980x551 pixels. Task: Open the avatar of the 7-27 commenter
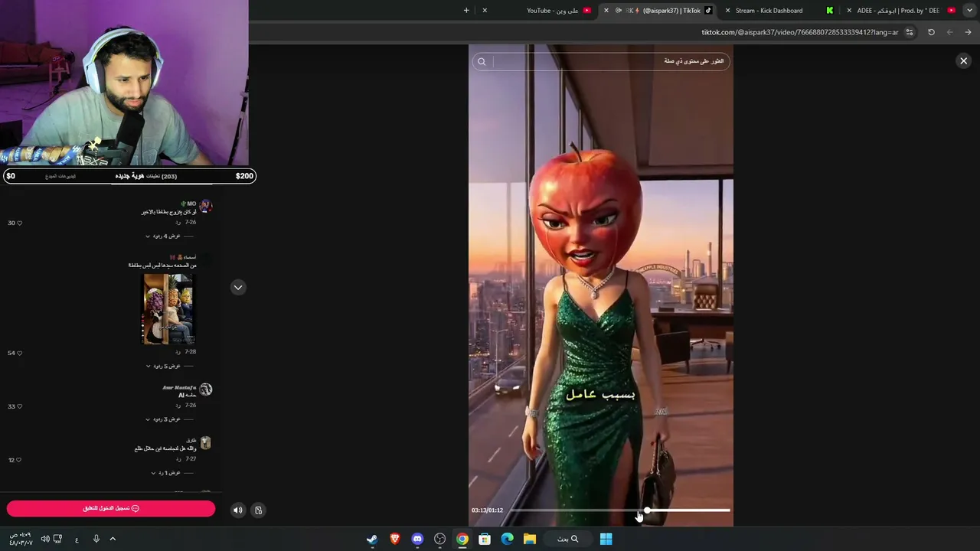(205, 443)
